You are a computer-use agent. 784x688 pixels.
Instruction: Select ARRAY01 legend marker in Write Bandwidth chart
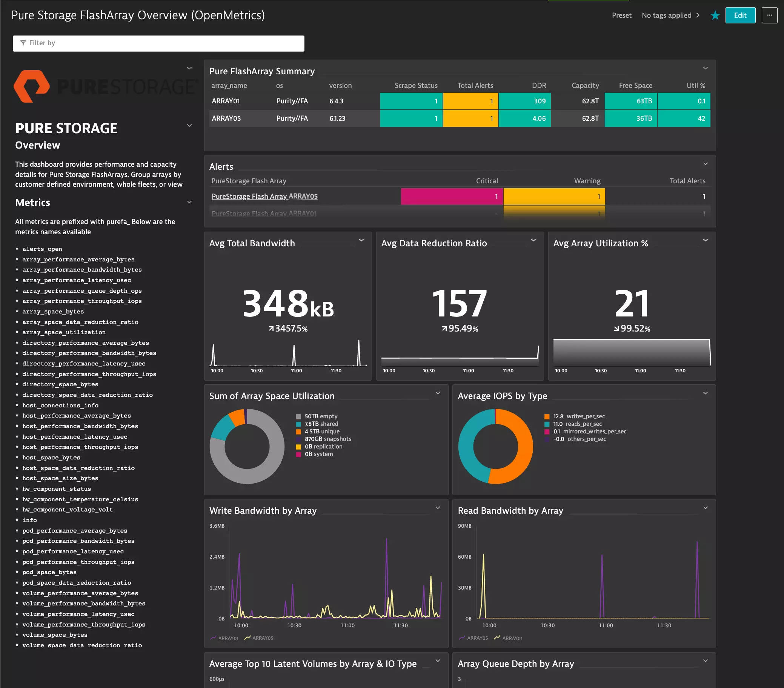click(x=214, y=638)
